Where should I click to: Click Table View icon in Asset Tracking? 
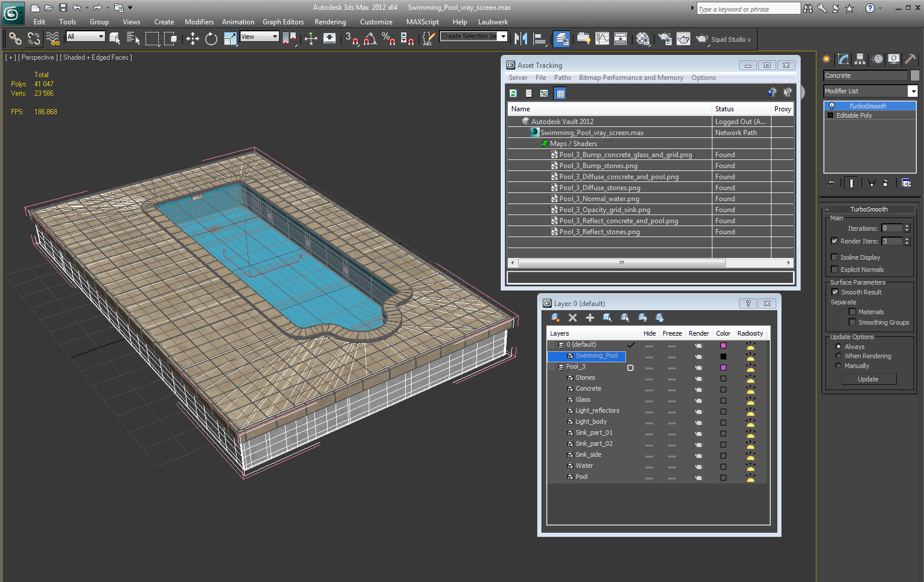pyautogui.click(x=560, y=93)
